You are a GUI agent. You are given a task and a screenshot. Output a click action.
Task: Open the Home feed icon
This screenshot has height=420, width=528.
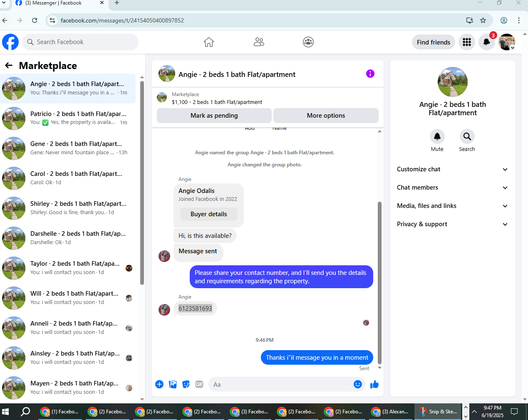(x=209, y=42)
